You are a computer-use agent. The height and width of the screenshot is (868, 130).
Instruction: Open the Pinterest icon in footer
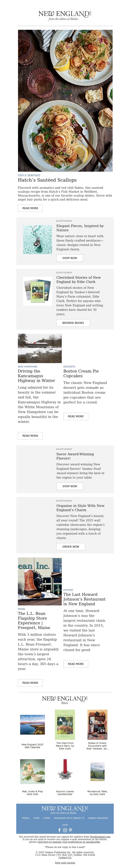(71, 830)
